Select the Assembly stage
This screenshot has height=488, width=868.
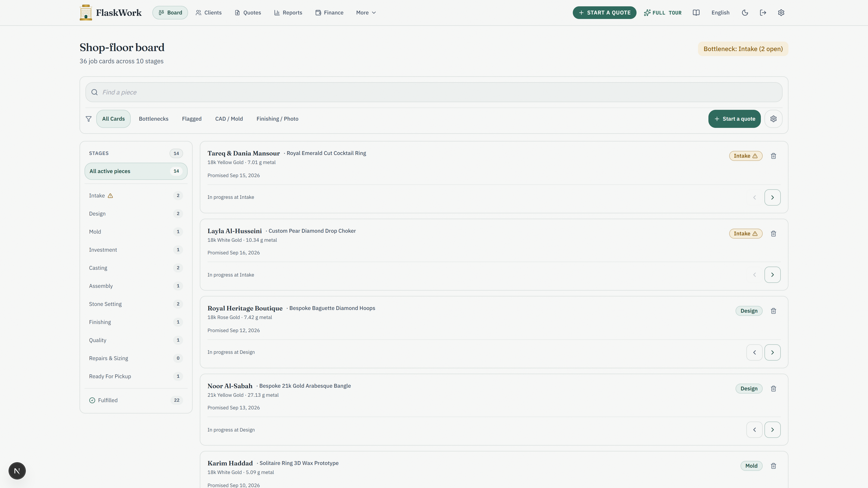pyautogui.click(x=136, y=286)
